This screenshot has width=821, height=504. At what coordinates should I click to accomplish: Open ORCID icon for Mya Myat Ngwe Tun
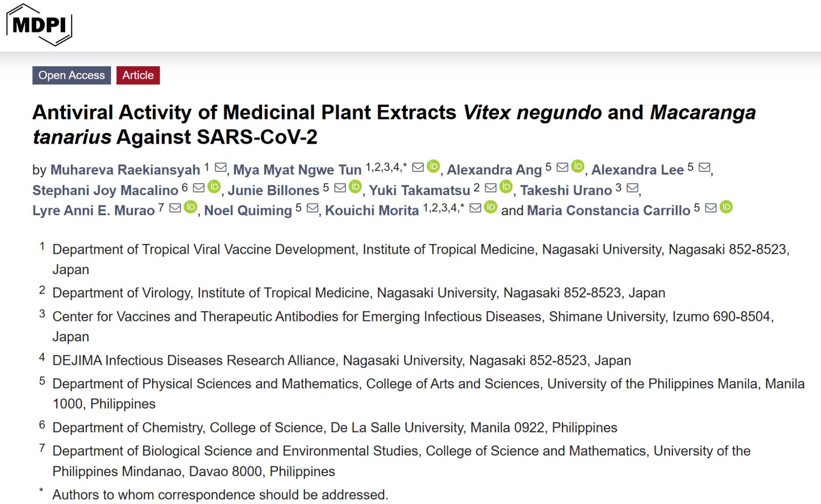click(433, 166)
